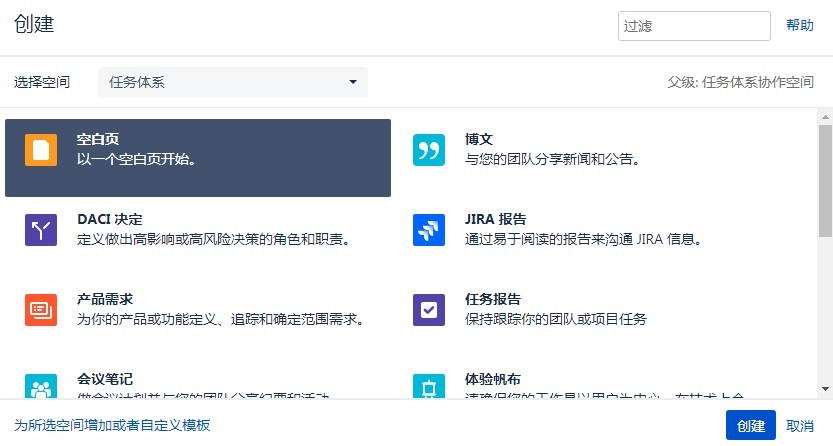Click the teal 博文 quotation mark icon

[x=429, y=150]
